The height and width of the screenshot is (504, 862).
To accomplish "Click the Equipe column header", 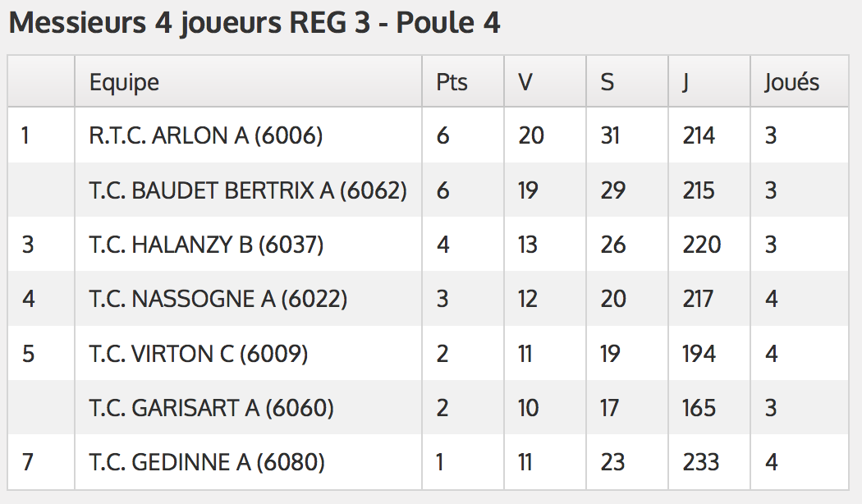I will [x=124, y=82].
